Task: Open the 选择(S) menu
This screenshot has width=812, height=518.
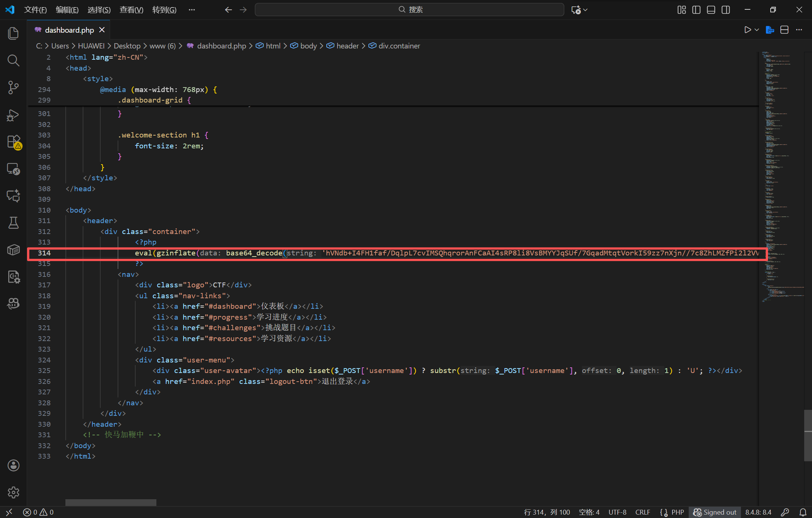Action: (99, 10)
